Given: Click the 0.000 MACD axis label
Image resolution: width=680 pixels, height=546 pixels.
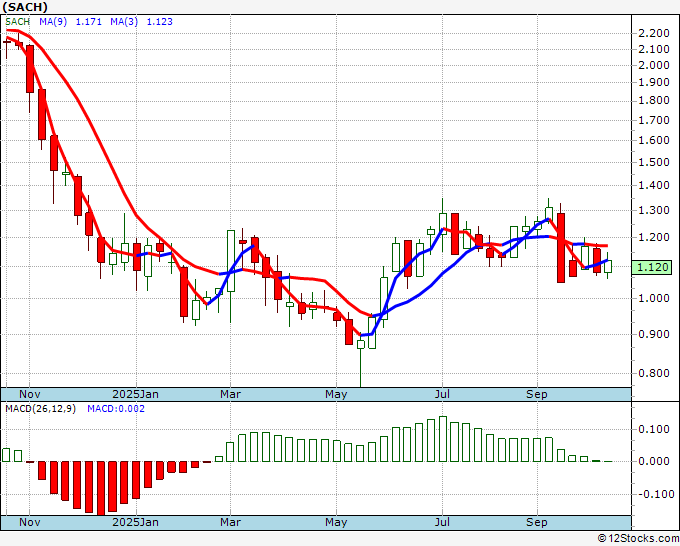Looking at the screenshot, I should [x=654, y=461].
